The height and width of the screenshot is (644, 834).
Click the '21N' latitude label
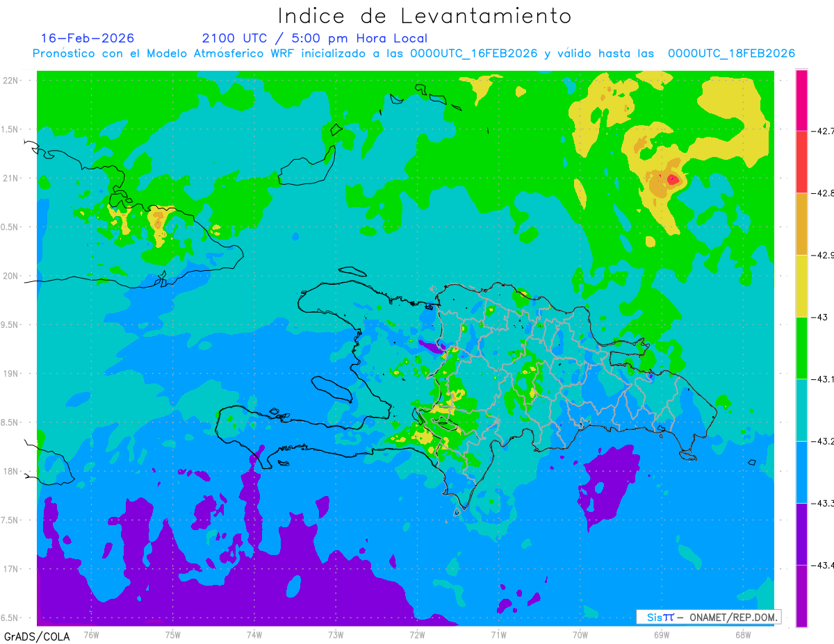tap(11, 178)
